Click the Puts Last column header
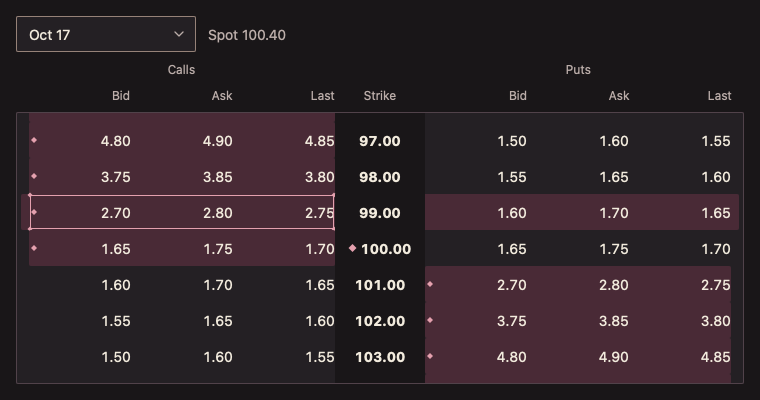The width and height of the screenshot is (760, 400). tap(719, 96)
